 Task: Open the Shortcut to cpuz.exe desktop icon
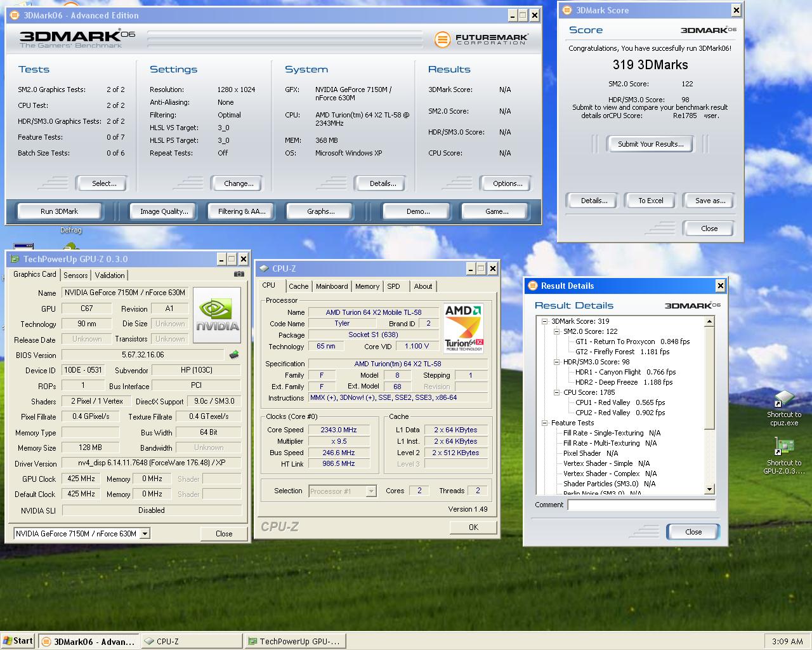pyautogui.click(x=784, y=409)
